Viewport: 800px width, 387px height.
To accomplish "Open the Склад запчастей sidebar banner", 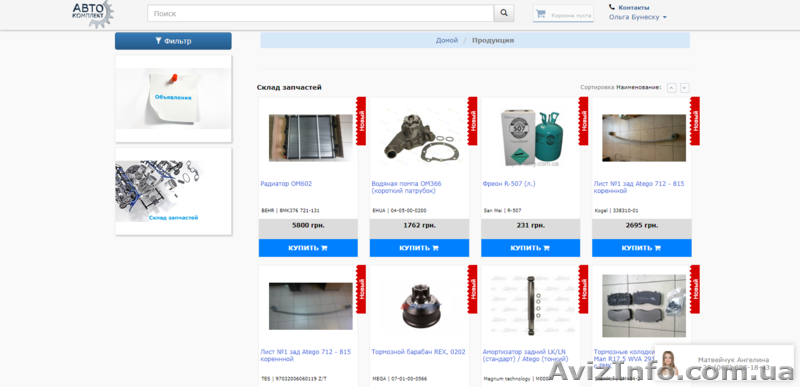I will 173,192.
